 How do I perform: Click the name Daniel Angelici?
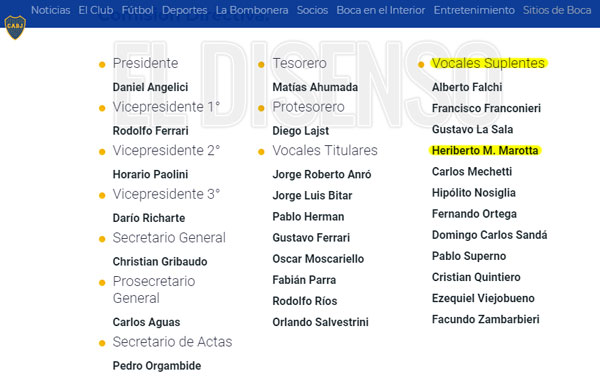click(150, 87)
